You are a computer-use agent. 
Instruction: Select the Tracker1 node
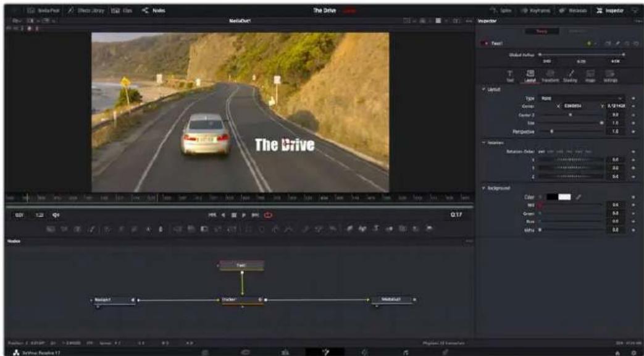point(242,300)
